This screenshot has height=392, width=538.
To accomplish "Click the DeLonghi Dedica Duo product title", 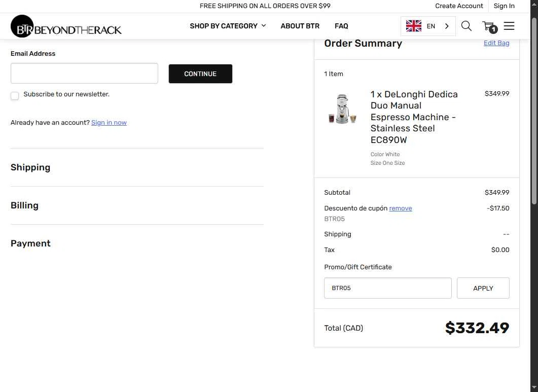I will pyautogui.click(x=414, y=117).
